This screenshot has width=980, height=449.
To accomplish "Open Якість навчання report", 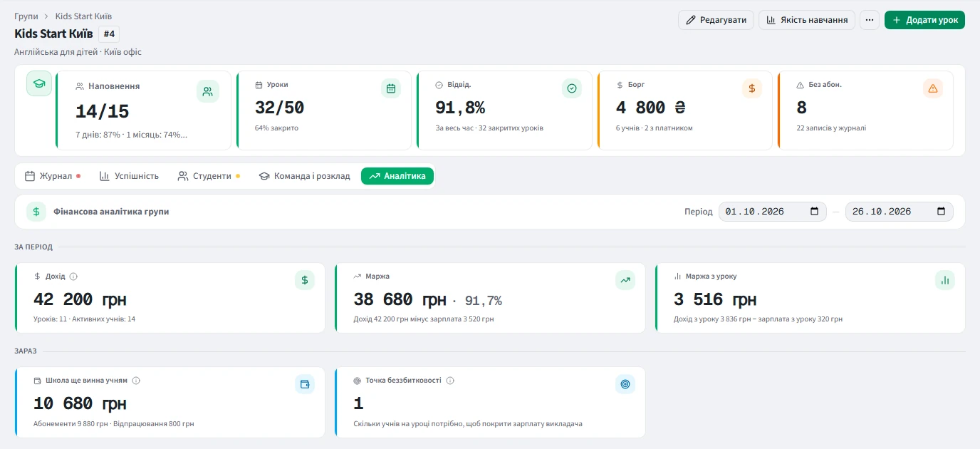I will click(x=807, y=20).
